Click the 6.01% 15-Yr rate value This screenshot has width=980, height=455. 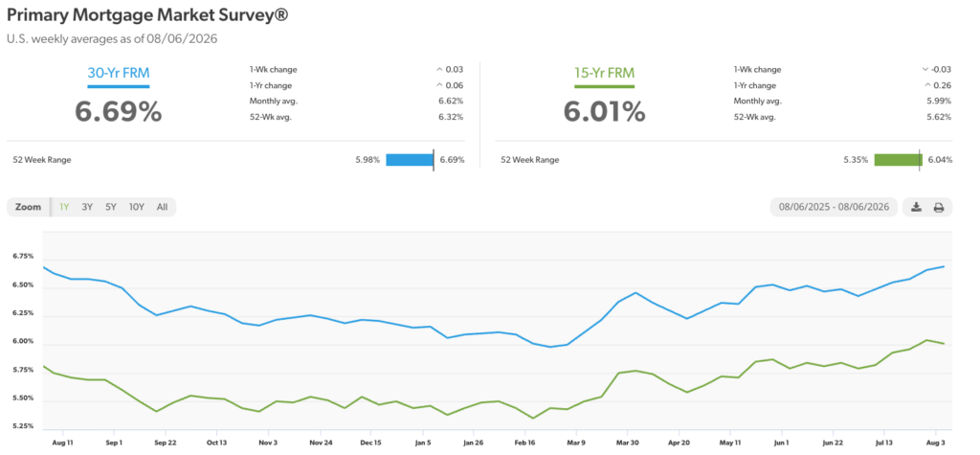[605, 111]
